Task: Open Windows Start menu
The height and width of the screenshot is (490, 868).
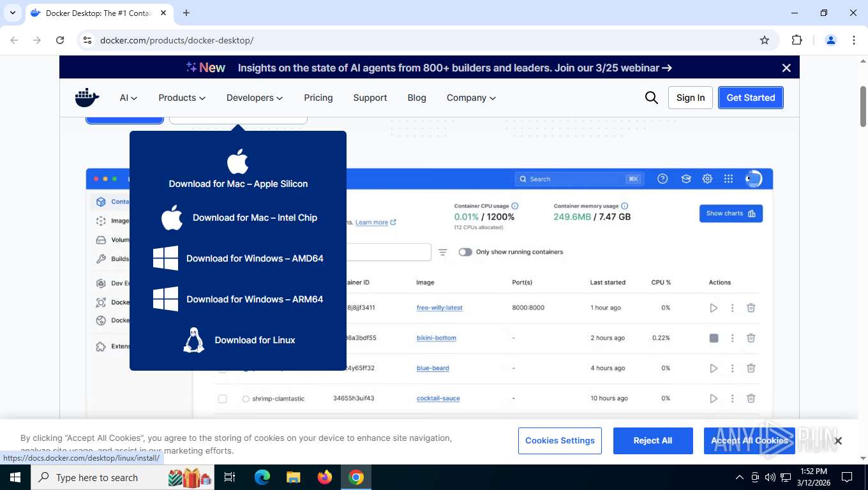Action: (x=15, y=477)
